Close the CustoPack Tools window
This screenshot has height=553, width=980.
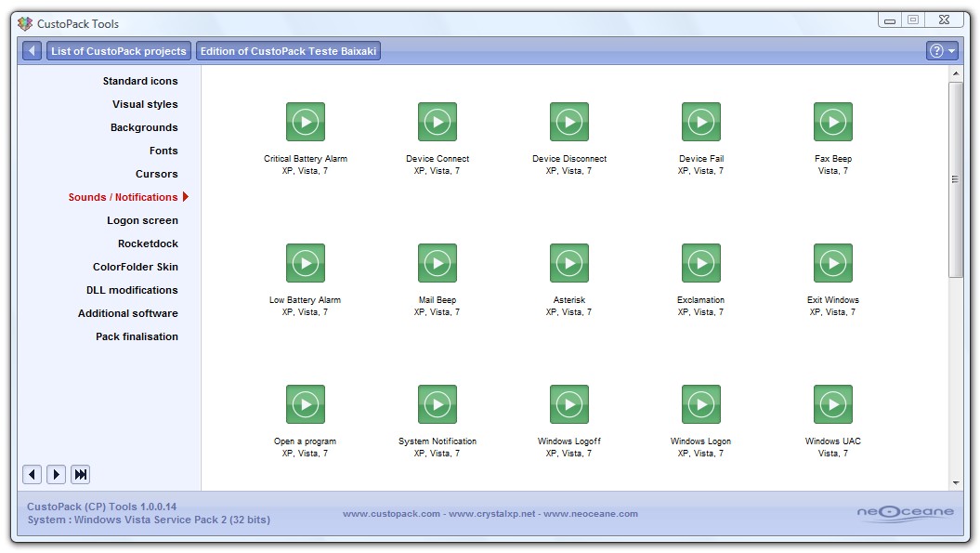(945, 20)
